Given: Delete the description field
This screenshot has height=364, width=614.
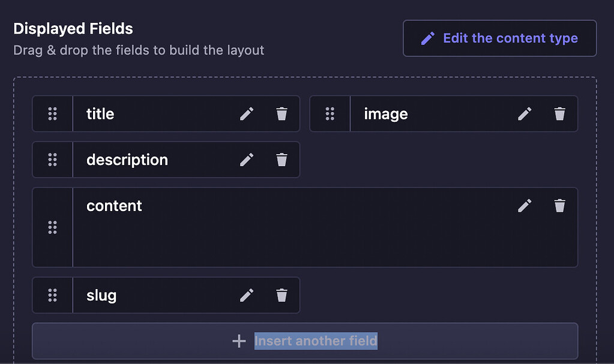Looking at the screenshot, I should [x=281, y=160].
